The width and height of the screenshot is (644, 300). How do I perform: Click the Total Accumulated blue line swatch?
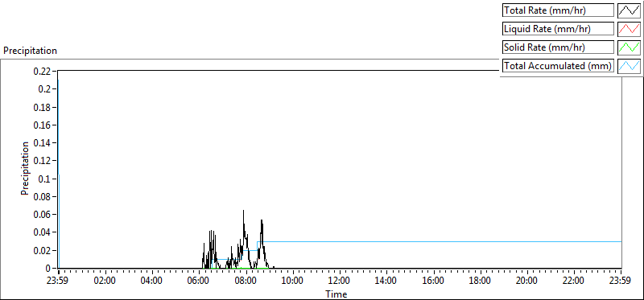click(629, 66)
